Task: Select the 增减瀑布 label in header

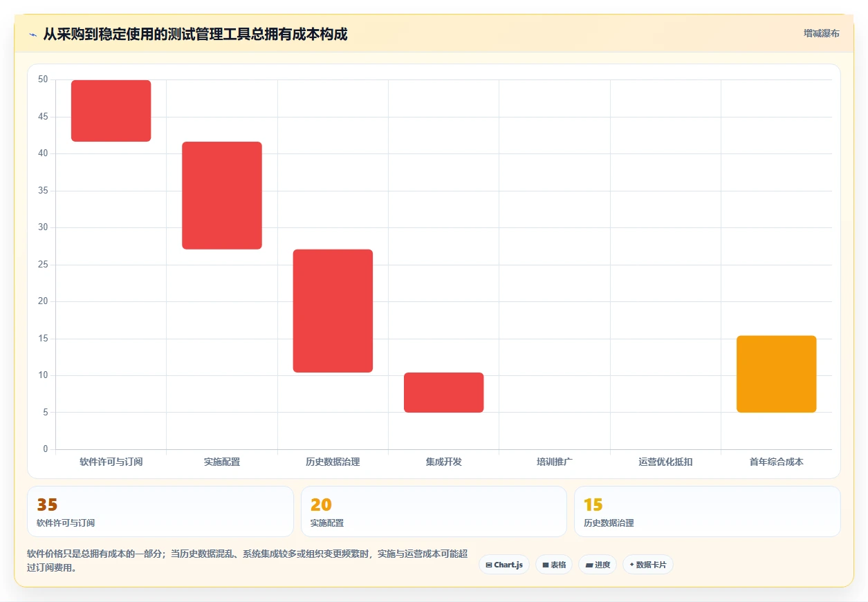Action: [x=821, y=33]
